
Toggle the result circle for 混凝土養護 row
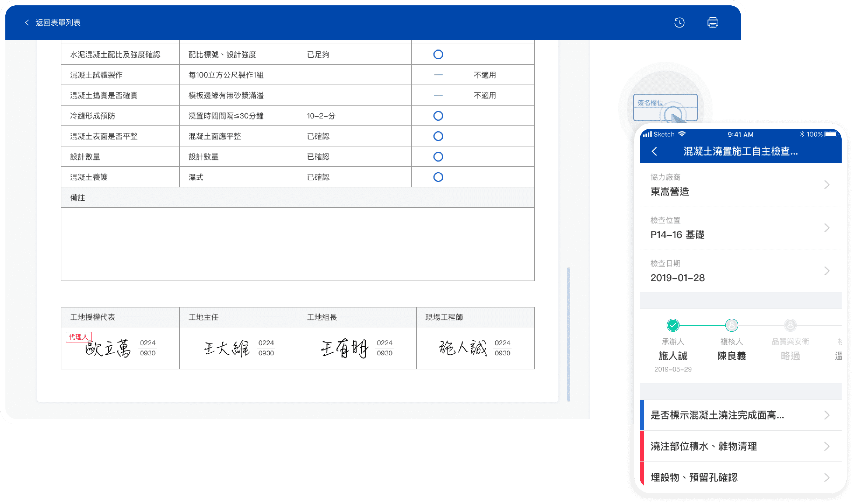[x=438, y=177]
